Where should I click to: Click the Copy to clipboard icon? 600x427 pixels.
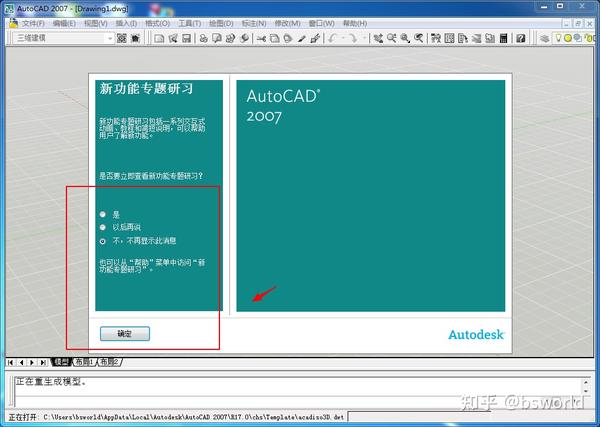(274, 38)
